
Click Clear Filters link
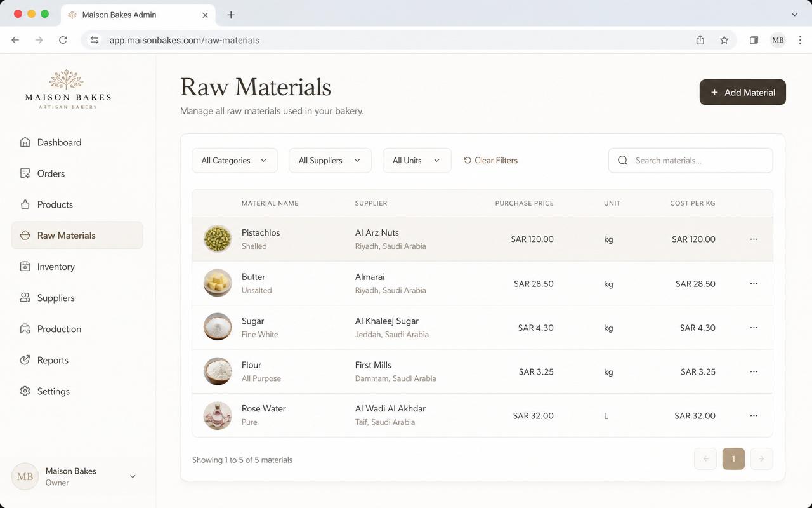pyautogui.click(x=491, y=161)
